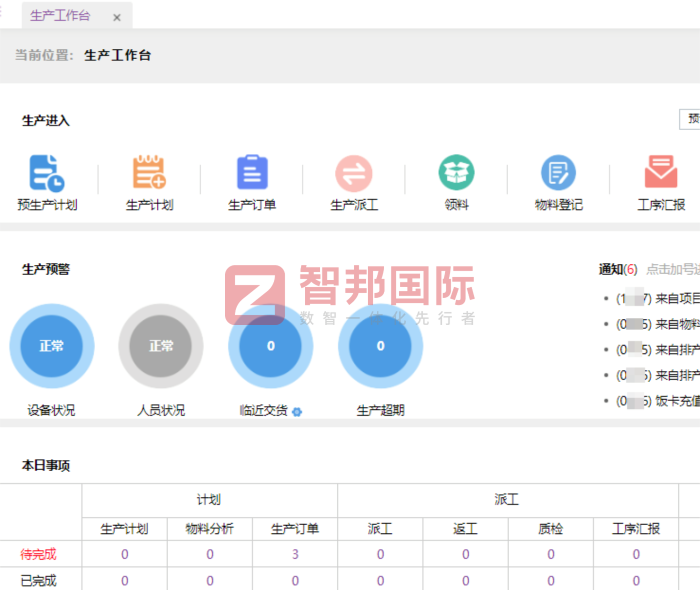Click the 计划 group column header
Viewport: 700px width, 590px height.
(209, 499)
